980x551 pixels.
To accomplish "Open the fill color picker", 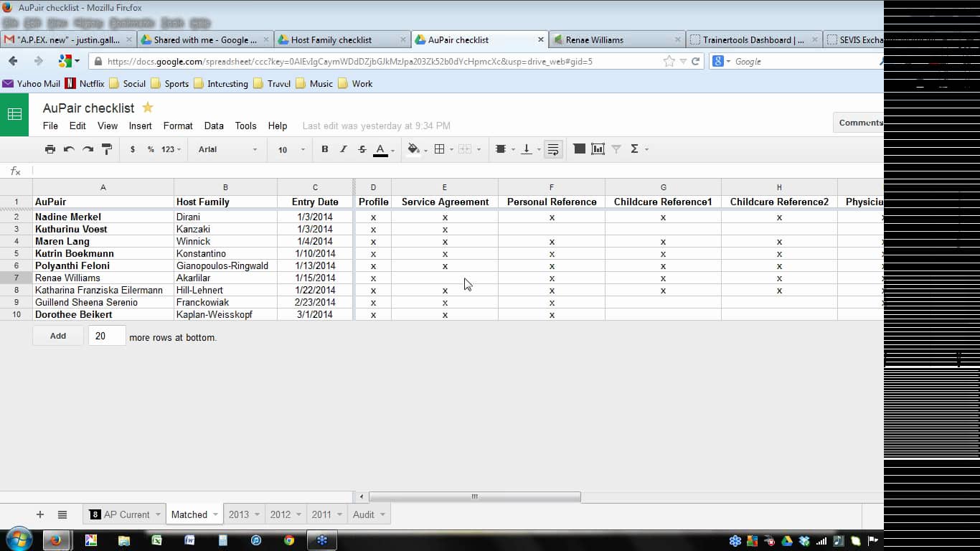I will pyautogui.click(x=416, y=149).
